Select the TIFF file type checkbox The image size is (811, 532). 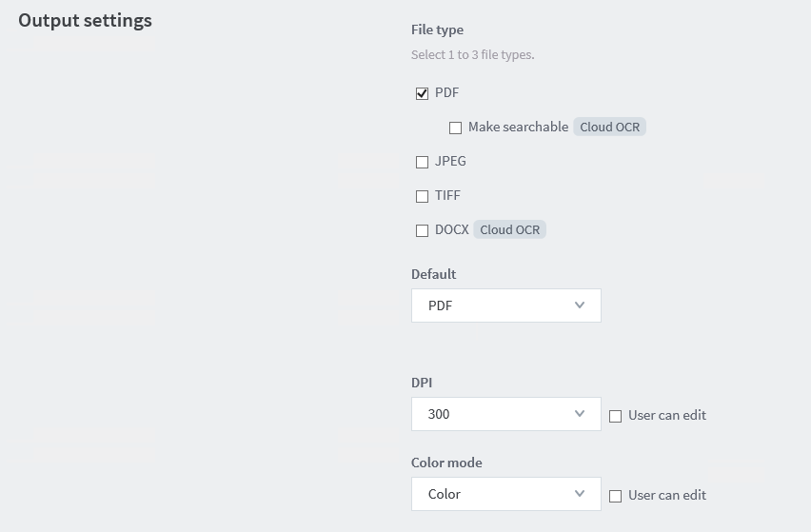[x=422, y=196]
